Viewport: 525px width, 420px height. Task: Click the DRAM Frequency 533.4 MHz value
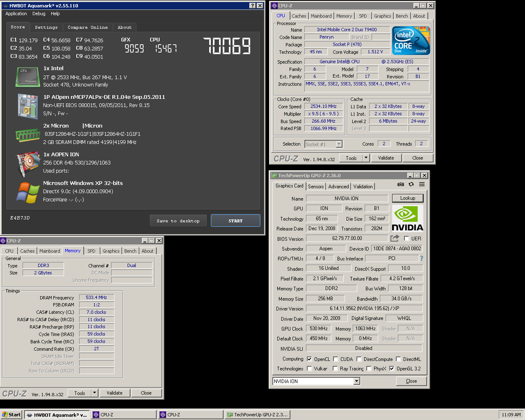pyautogui.click(x=96, y=297)
